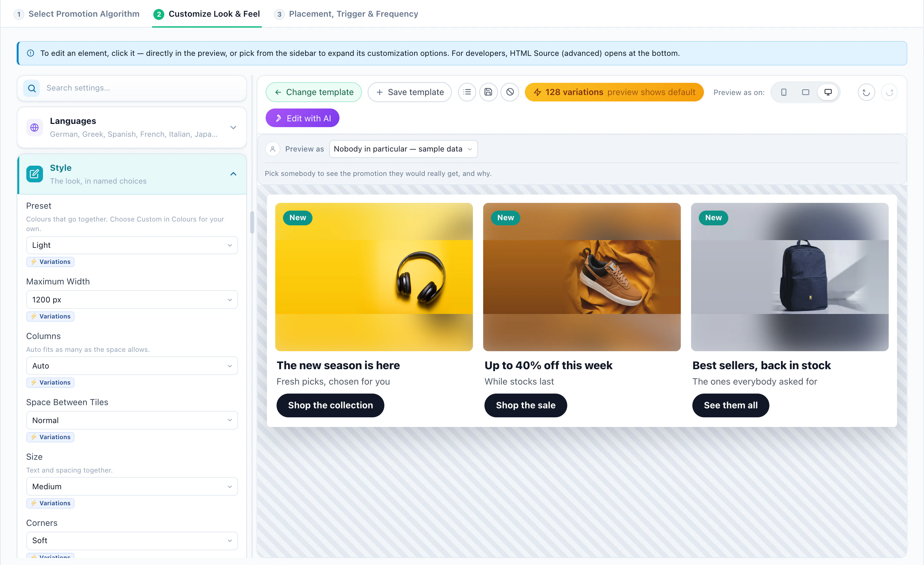Open the Space Between Tiles dropdown showing Normal

coord(132,420)
